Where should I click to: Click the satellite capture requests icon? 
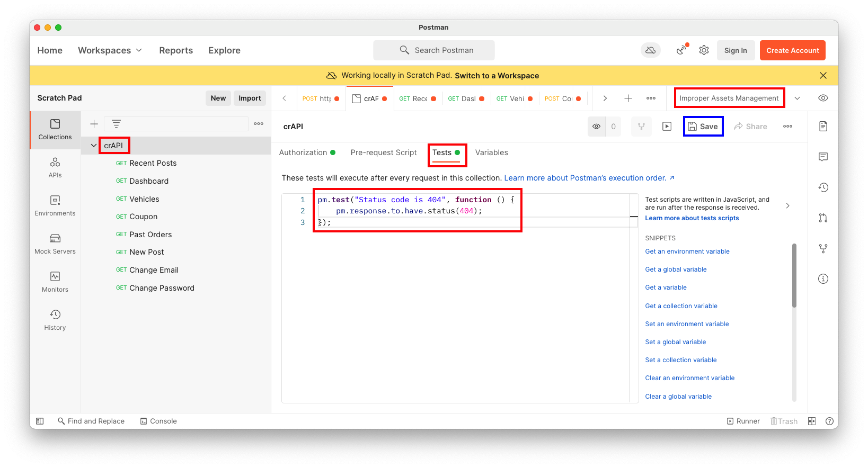682,50
